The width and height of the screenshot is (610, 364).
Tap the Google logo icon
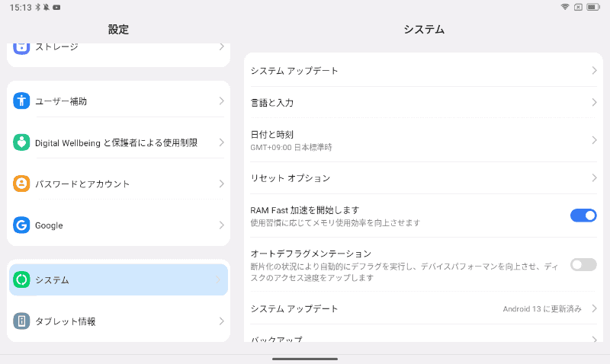(x=21, y=225)
